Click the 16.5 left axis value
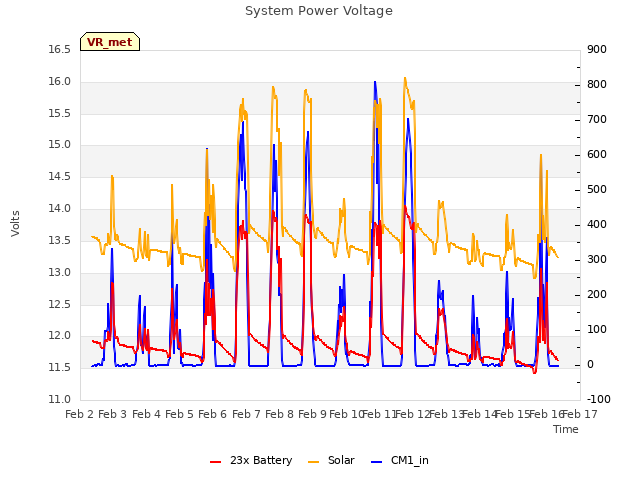 pyautogui.click(x=60, y=50)
